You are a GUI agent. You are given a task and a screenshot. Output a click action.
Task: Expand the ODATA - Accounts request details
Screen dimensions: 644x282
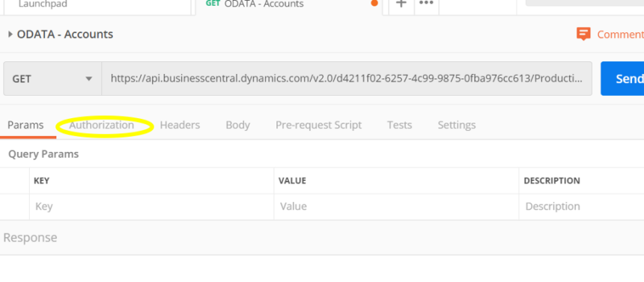tap(10, 34)
